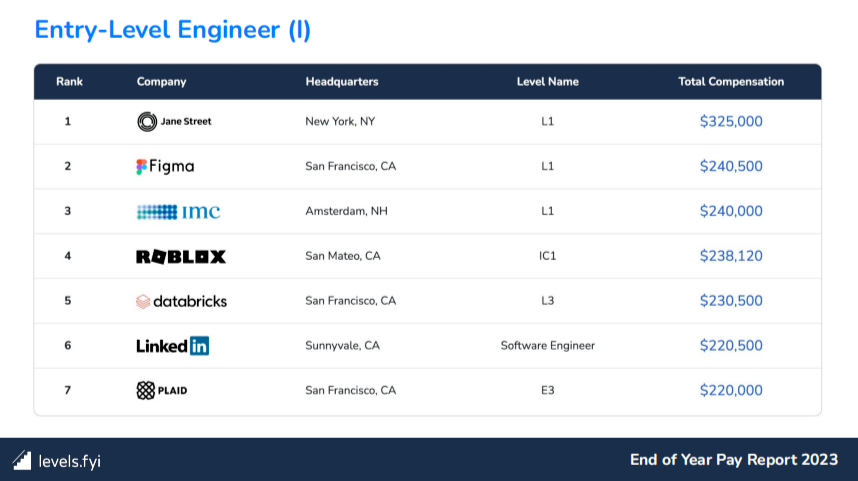This screenshot has height=481, width=858.
Task: Click the Roblox logo
Action: (181, 256)
